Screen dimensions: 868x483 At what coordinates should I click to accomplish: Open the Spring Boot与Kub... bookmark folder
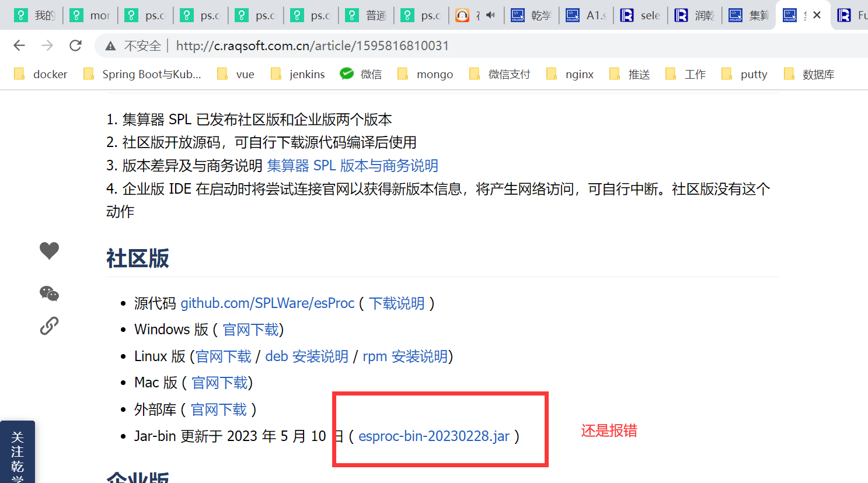tap(142, 74)
